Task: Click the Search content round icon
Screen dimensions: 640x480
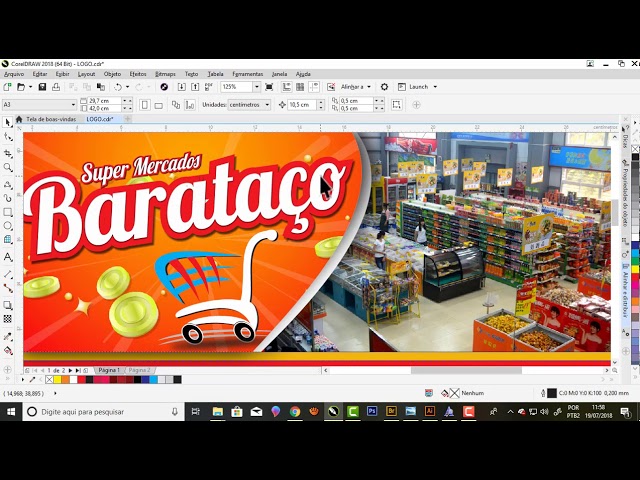Action: pyautogui.click(x=164, y=87)
